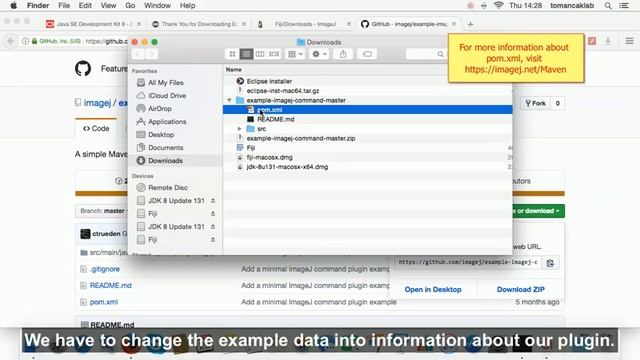This screenshot has width=640, height=360.
Task: Open the Go menu
Action: pos(130,6)
